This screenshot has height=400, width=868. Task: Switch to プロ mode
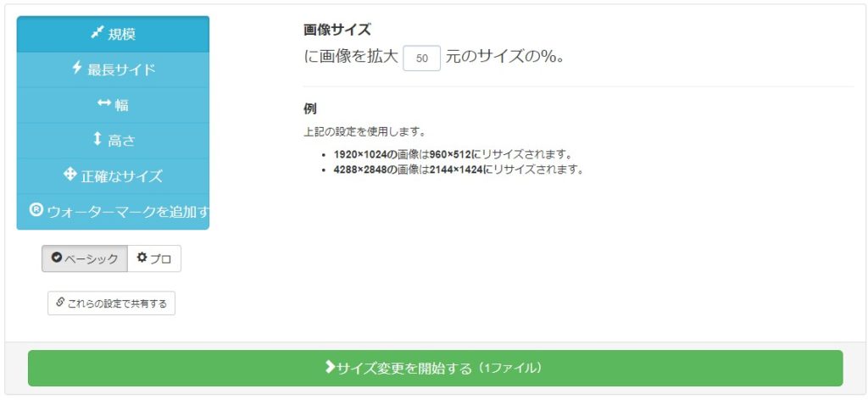(154, 258)
